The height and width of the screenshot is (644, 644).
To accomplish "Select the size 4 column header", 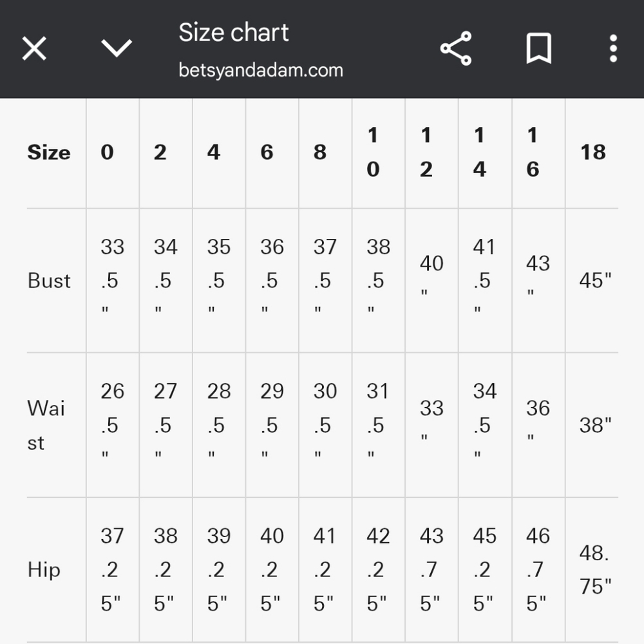I will tap(214, 153).
